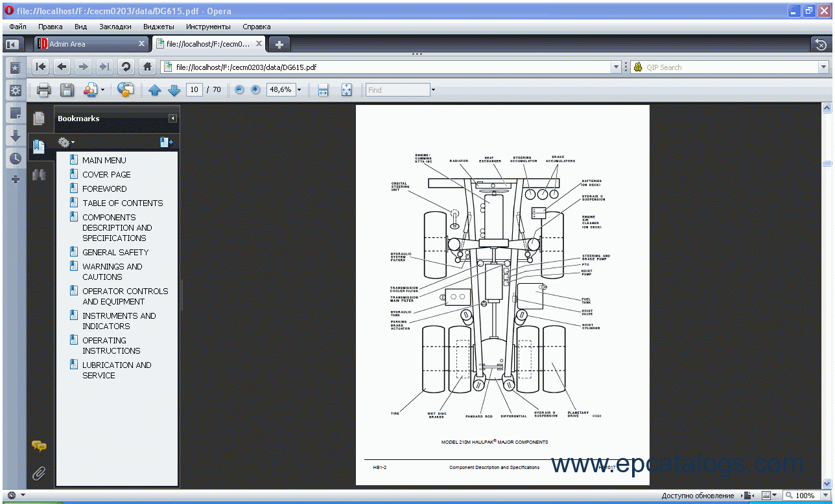Click the Find text field

point(397,90)
